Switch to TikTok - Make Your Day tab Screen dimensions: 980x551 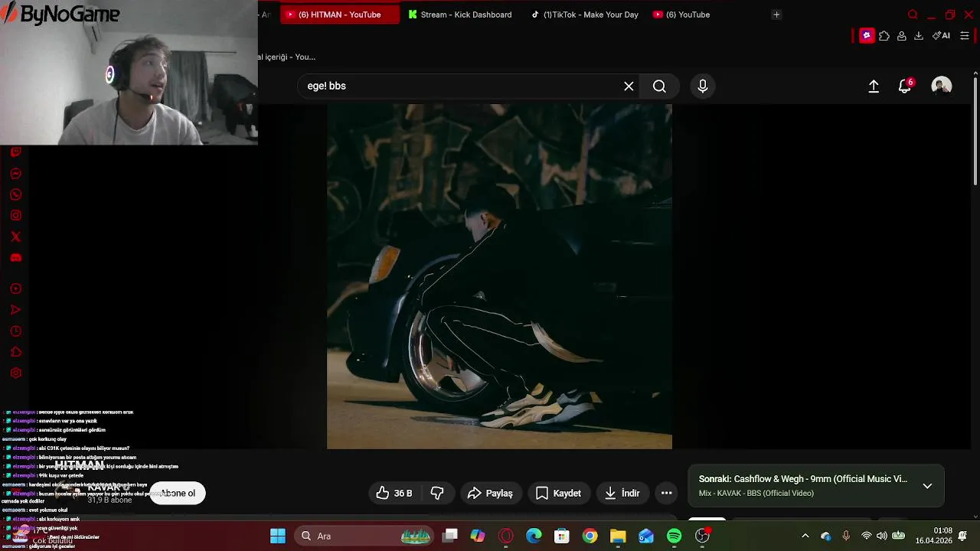pyautogui.click(x=585, y=15)
